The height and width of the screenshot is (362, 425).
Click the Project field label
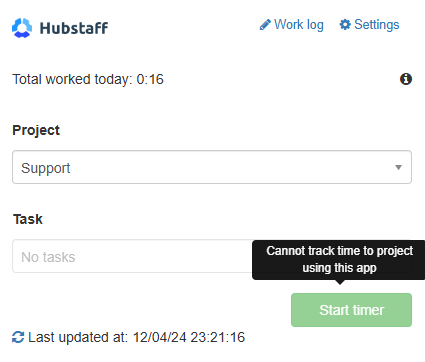[36, 130]
